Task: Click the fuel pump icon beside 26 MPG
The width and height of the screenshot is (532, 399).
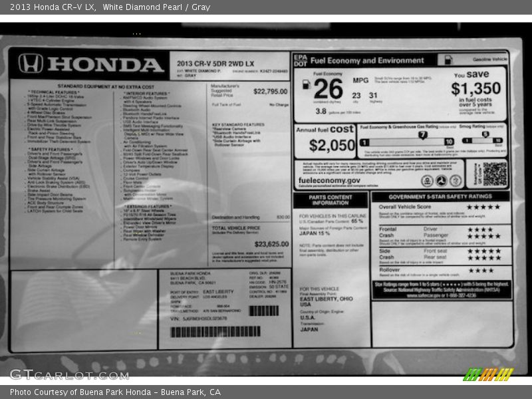Action: coord(306,84)
